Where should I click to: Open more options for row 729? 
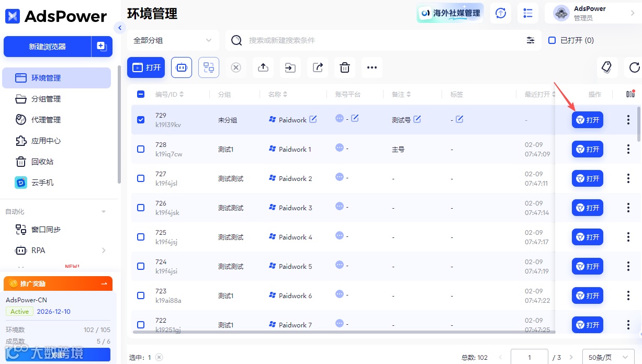point(628,120)
